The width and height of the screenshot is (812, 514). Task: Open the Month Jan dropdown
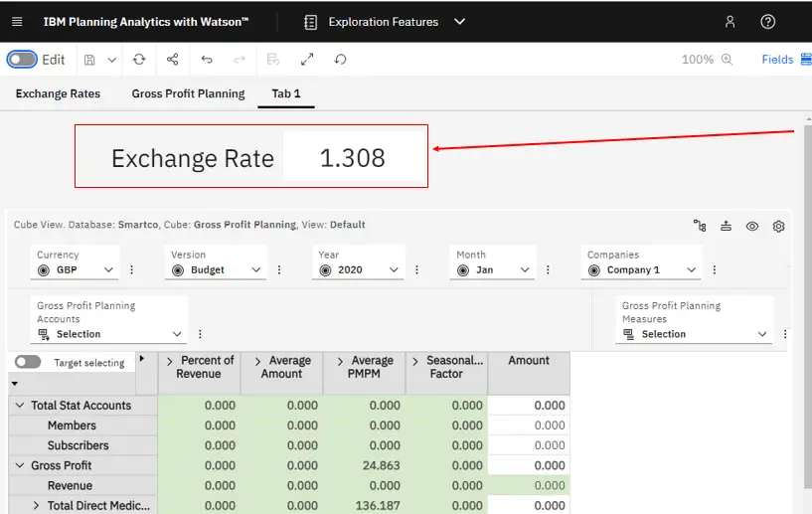tap(493, 270)
